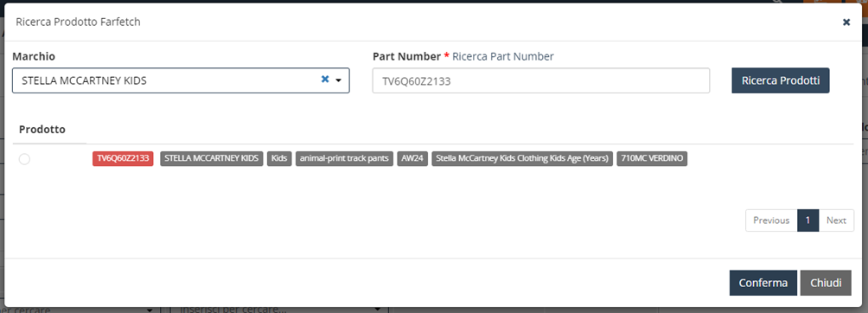Image resolution: width=868 pixels, height=313 pixels.
Task: Click the Part Number input field
Action: pos(541,81)
